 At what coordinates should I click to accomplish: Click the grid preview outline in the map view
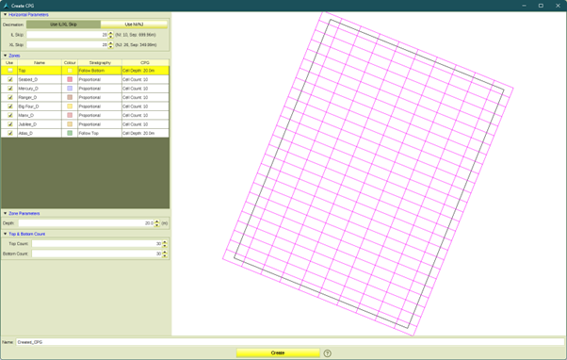click(368, 174)
